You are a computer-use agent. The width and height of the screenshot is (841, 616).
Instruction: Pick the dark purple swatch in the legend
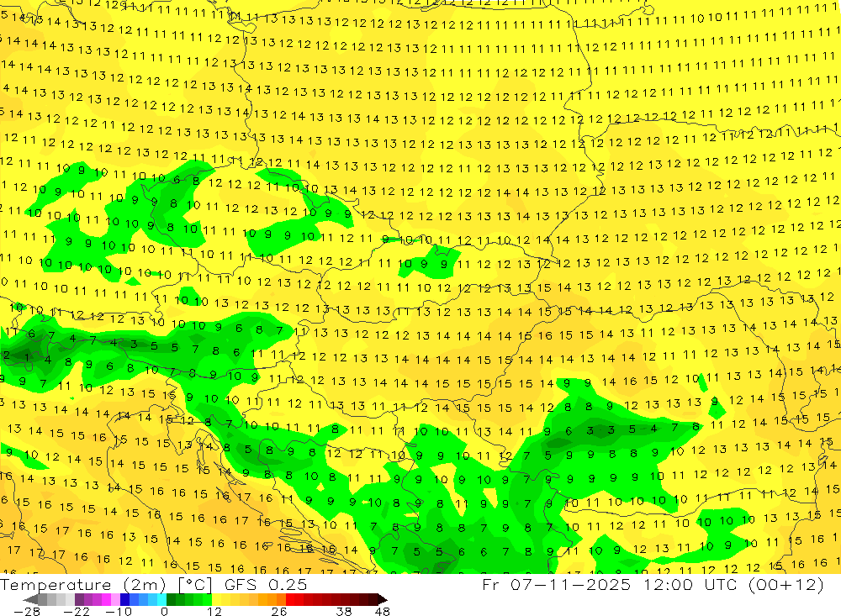click(79, 599)
